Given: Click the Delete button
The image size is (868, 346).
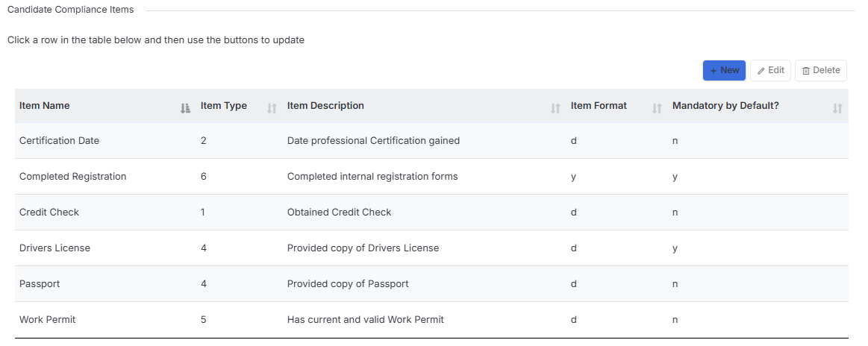Looking at the screenshot, I should click(x=821, y=70).
